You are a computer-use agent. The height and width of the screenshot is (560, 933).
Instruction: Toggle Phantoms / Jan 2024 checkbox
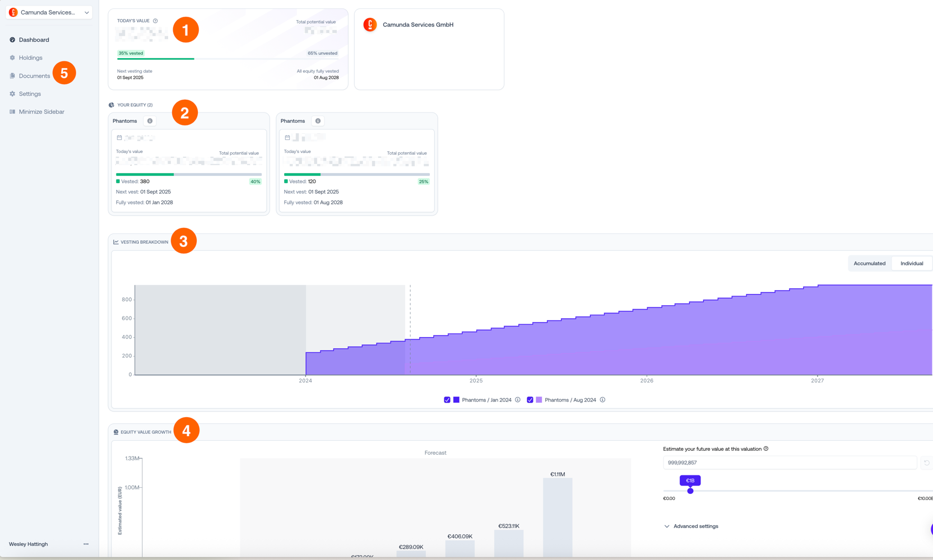(447, 400)
